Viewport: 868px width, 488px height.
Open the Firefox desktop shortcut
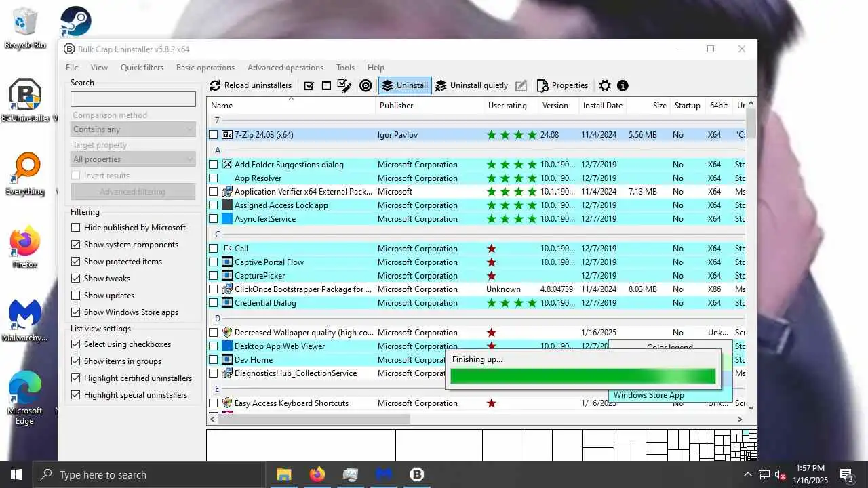(25, 247)
